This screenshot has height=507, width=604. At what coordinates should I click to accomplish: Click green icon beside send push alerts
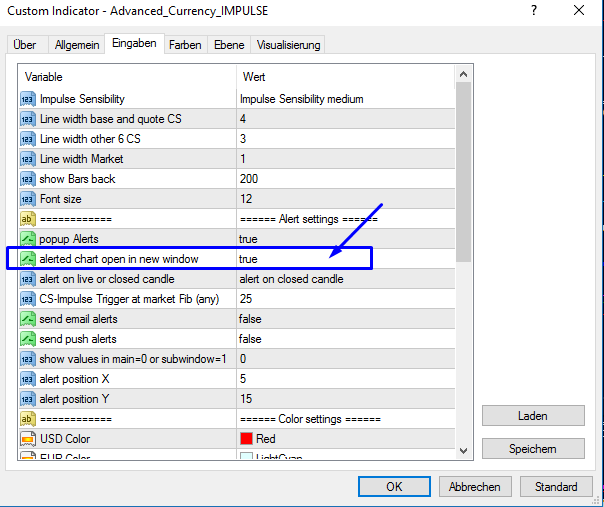coord(28,339)
